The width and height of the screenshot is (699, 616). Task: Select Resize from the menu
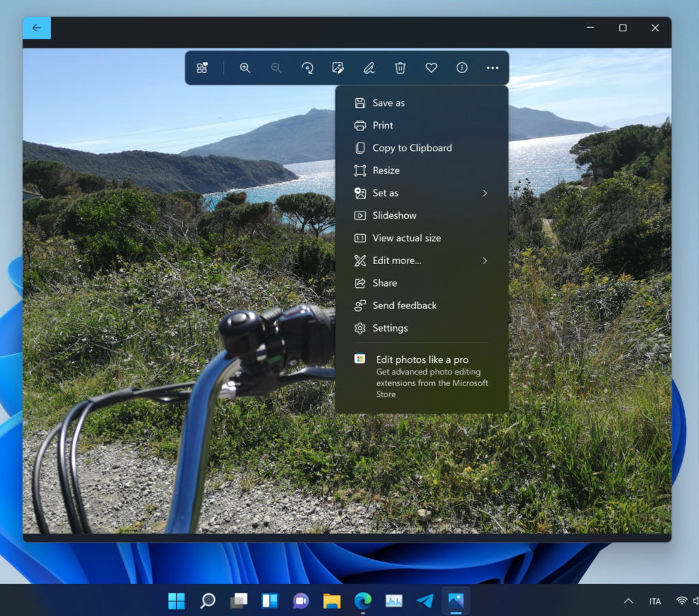[x=386, y=171]
